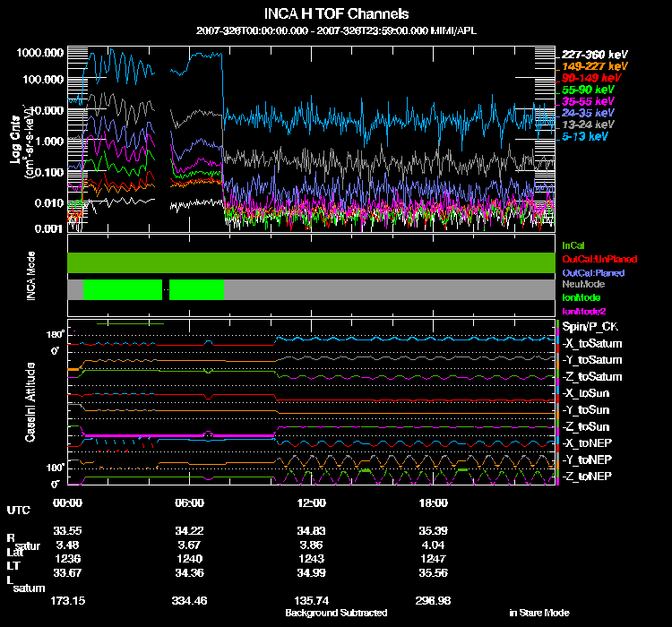Viewport: 672px width, 627px height.
Task: Select the IonMode legend label
Action: coord(582,297)
